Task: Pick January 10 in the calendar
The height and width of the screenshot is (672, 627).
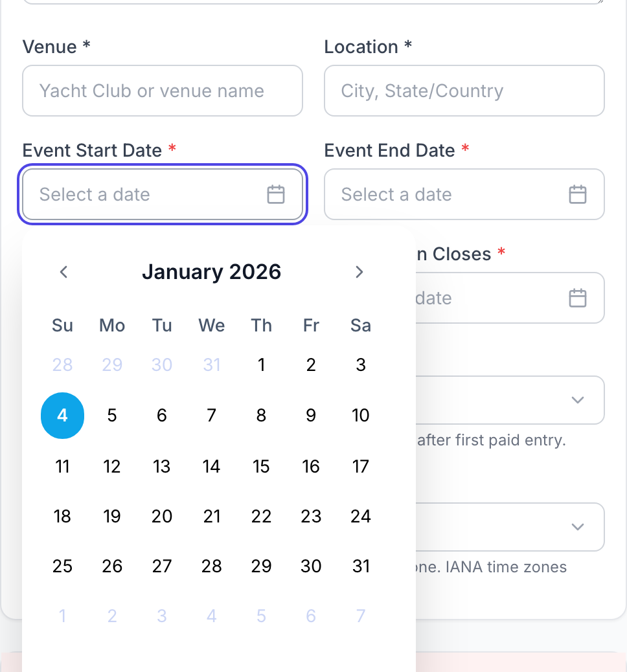Action: 361,416
